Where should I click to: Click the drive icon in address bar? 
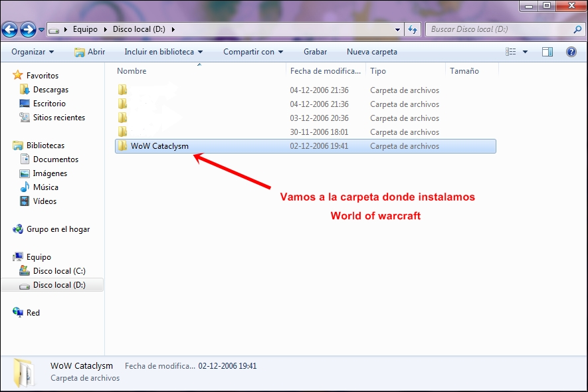54,30
